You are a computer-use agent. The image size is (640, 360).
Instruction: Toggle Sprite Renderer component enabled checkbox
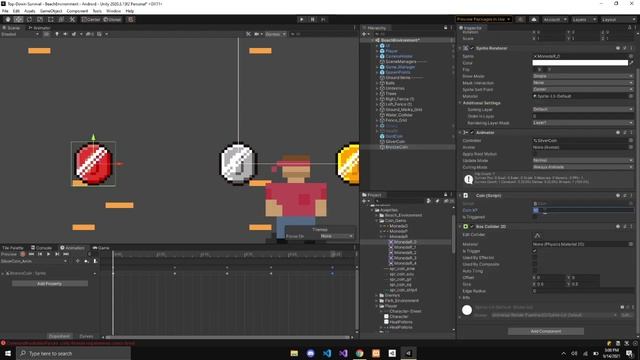[x=472, y=48]
